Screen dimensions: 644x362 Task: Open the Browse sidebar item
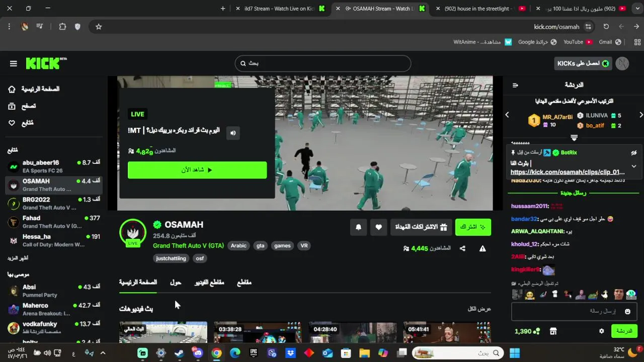[22, 106]
